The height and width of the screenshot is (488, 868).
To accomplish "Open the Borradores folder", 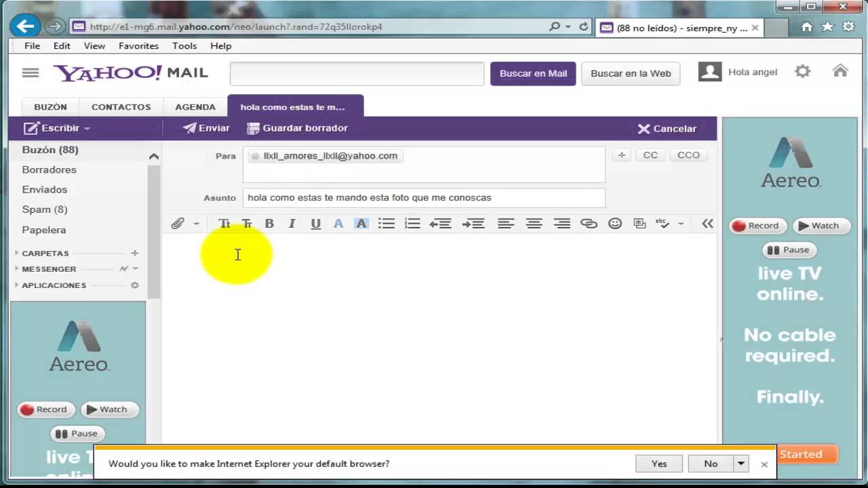I will point(50,169).
